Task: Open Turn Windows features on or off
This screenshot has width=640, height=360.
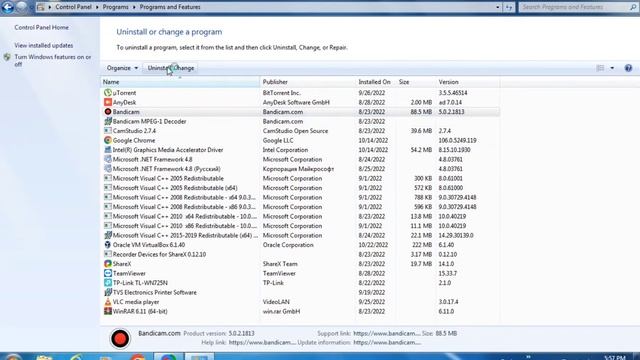Action: tap(53, 60)
